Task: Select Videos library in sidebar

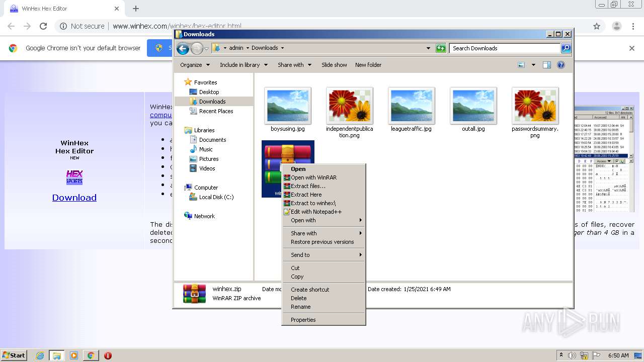Action: coord(202,168)
